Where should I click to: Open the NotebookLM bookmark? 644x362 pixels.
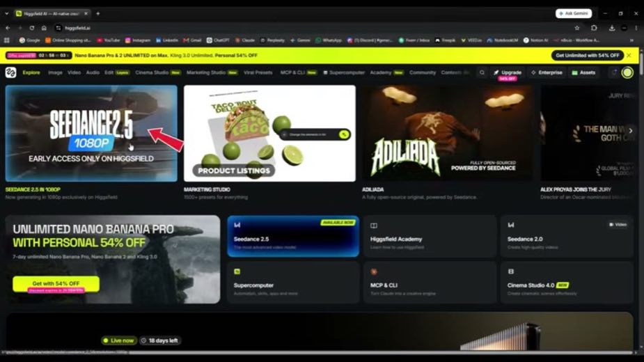pos(502,40)
